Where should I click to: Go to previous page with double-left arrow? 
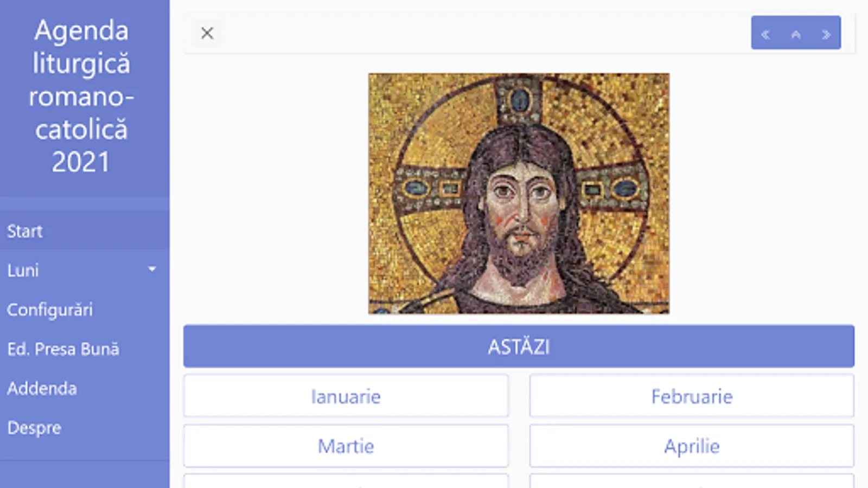coord(765,35)
